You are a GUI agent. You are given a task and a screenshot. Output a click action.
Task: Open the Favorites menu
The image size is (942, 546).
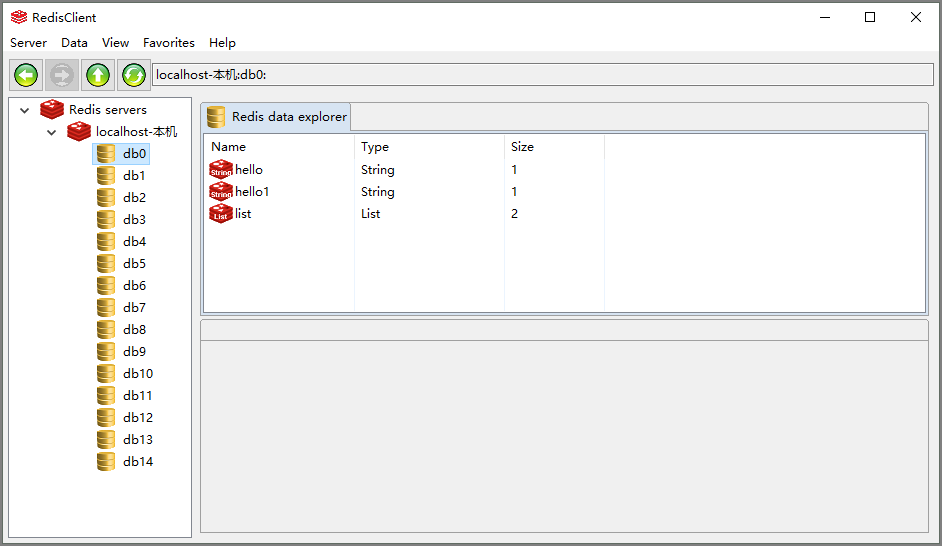click(x=169, y=43)
